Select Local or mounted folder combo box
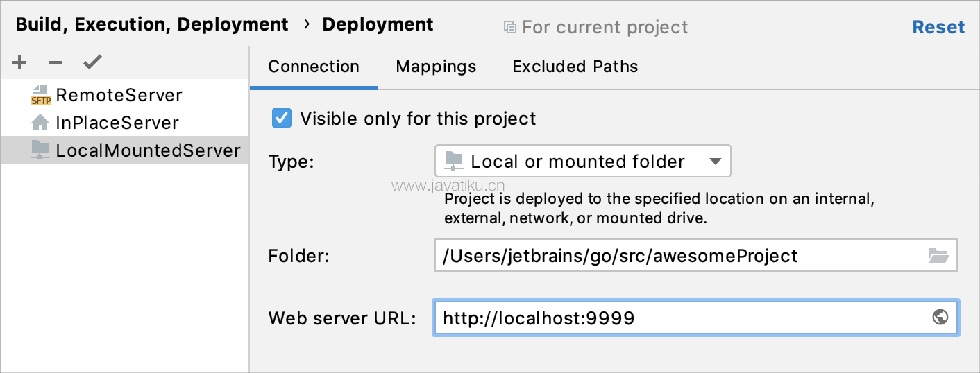The width and height of the screenshot is (980, 373). (582, 161)
